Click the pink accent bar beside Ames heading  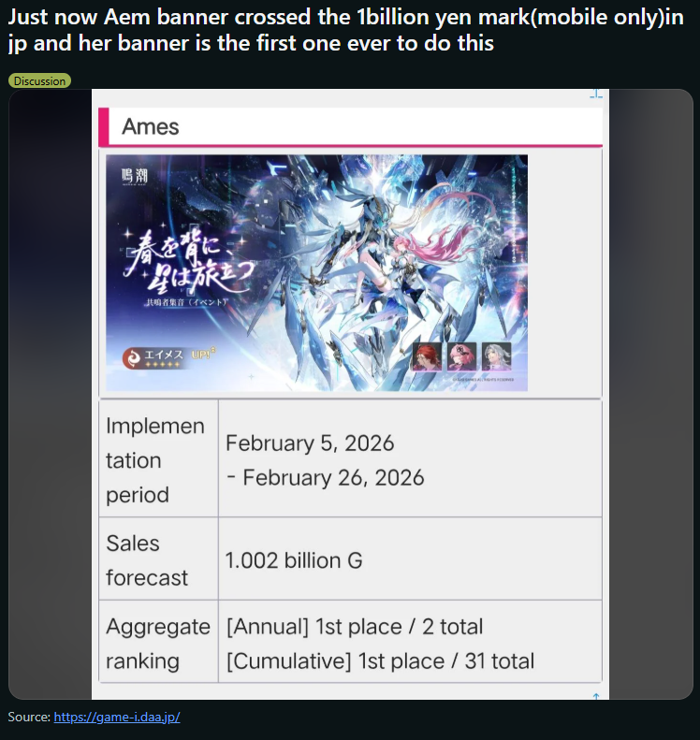coord(104,126)
